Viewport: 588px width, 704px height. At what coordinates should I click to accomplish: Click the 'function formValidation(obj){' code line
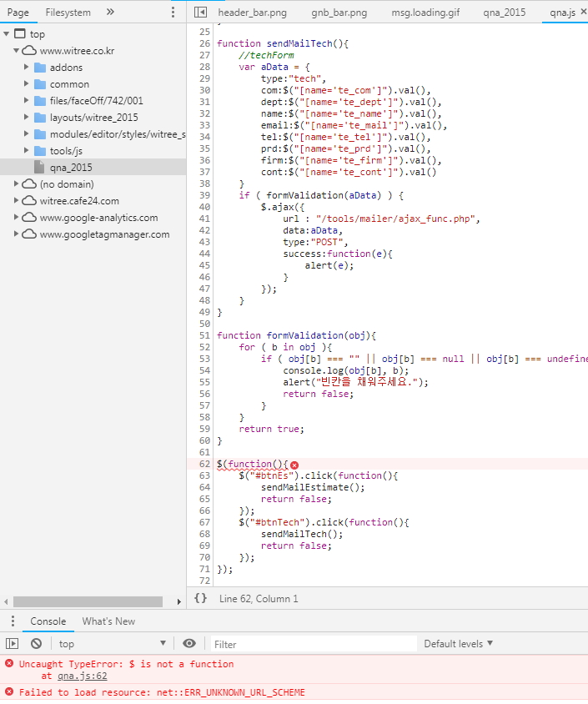[x=296, y=335]
